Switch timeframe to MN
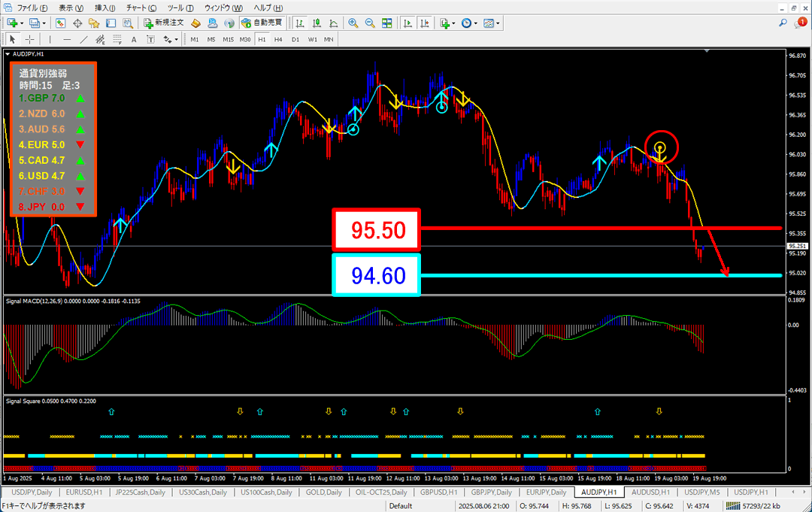The width and height of the screenshot is (812, 512). (x=329, y=39)
